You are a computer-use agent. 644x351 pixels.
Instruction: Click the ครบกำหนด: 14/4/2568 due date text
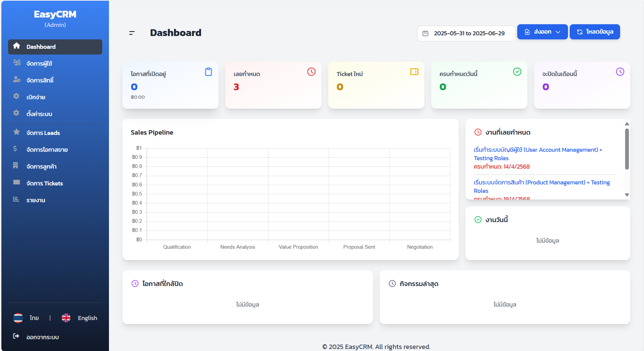pyautogui.click(x=502, y=167)
